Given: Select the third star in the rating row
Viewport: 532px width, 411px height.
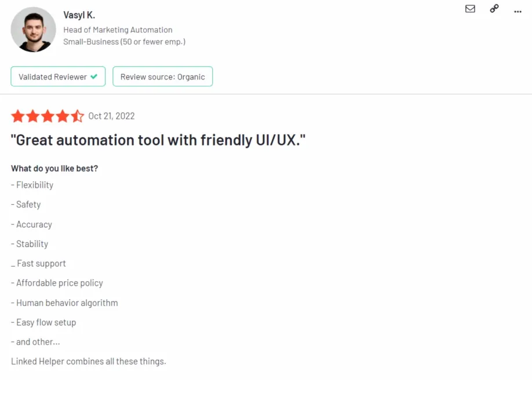Looking at the screenshot, I should click(x=48, y=116).
